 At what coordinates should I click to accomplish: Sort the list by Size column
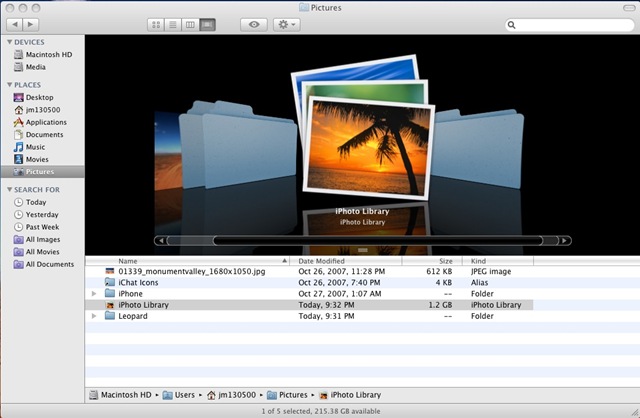(432, 261)
